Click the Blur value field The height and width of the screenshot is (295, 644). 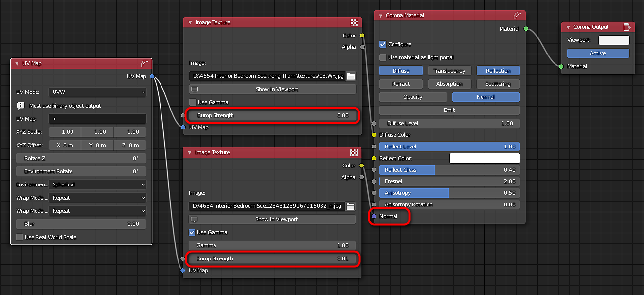81,224
